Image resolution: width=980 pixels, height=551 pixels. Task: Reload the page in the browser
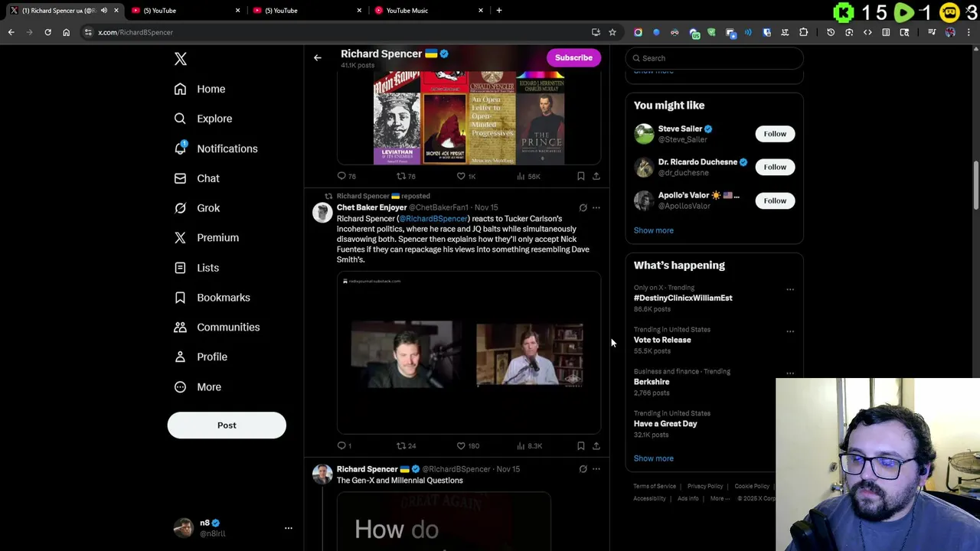(47, 32)
